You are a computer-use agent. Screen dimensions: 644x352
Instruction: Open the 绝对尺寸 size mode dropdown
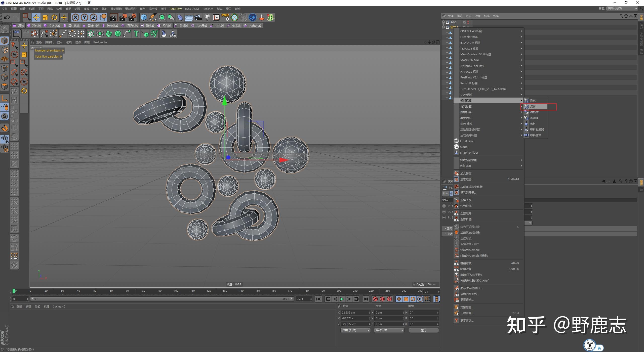[x=389, y=330]
